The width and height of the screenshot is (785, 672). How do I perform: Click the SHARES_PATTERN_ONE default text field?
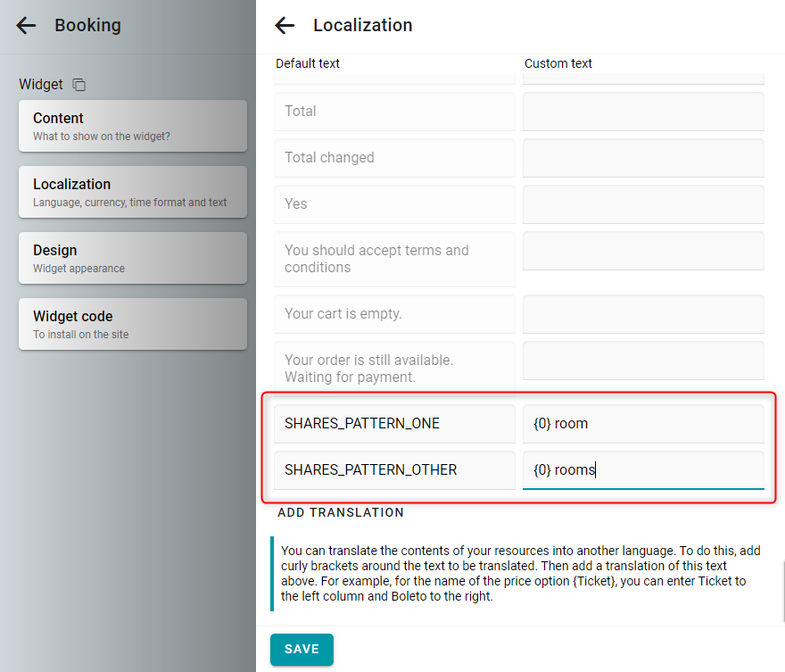point(394,424)
